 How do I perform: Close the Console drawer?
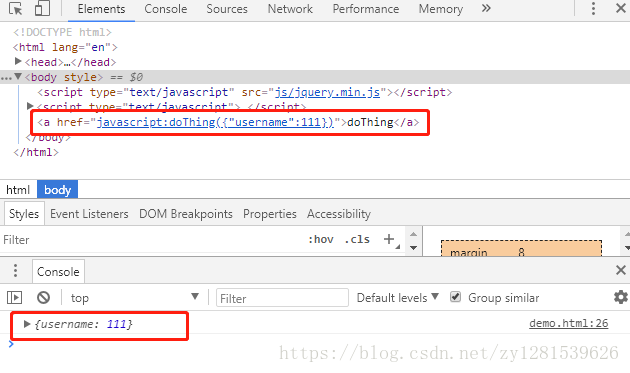click(x=620, y=270)
